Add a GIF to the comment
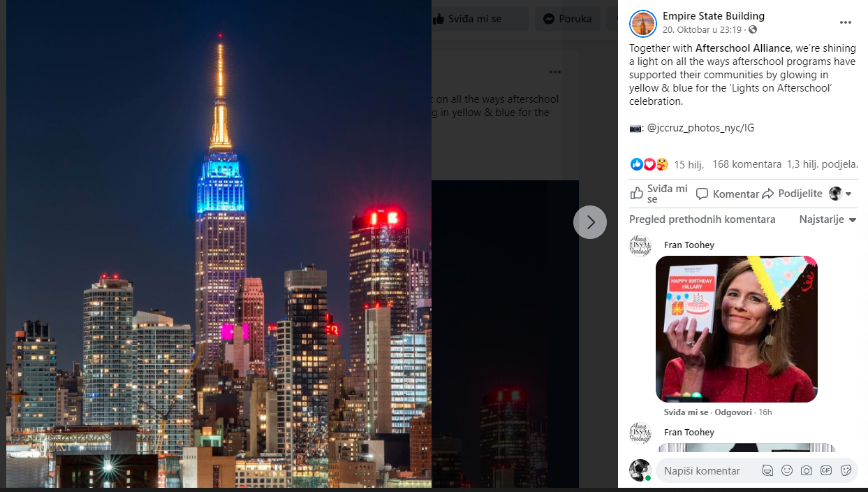Viewport: 868px width, 492px height. point(826,470)
